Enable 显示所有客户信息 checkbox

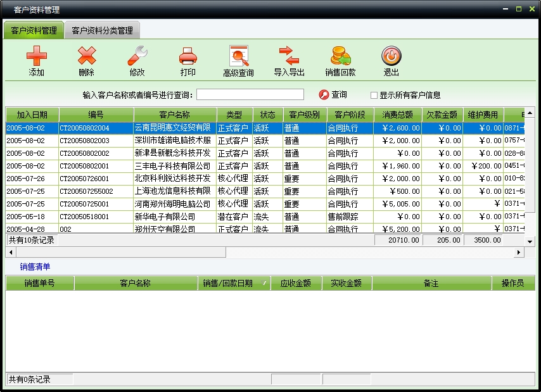[x=374, y=95]
